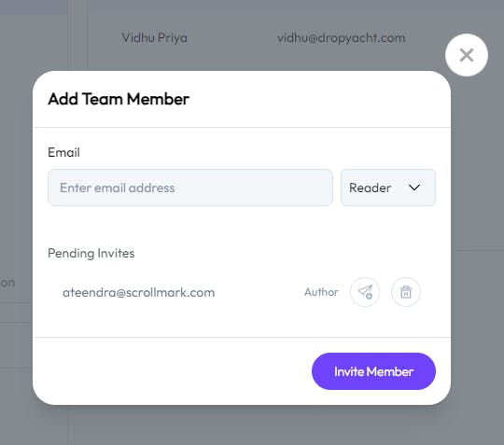Close the Add Team Member dialog

click(467, 55)
